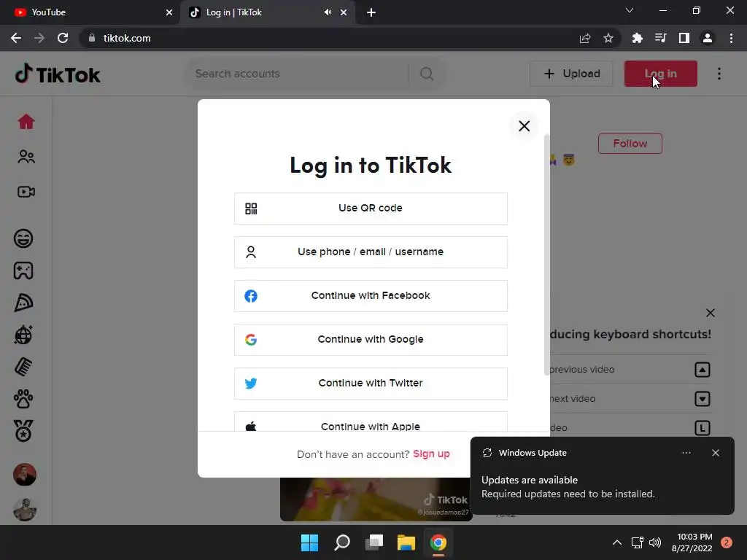The image size is (747, 560).
Task: Toggle Chrome side panel
Action: (684, 38)
